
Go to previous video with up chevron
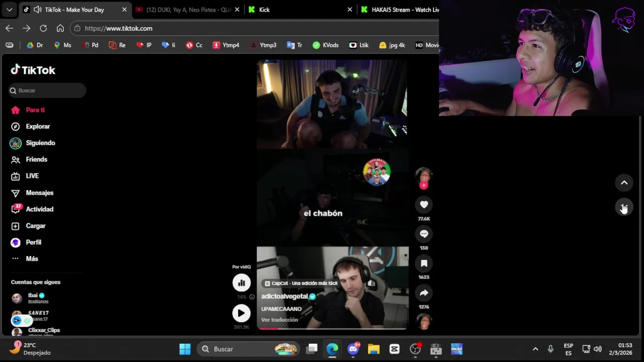(624, 183)
